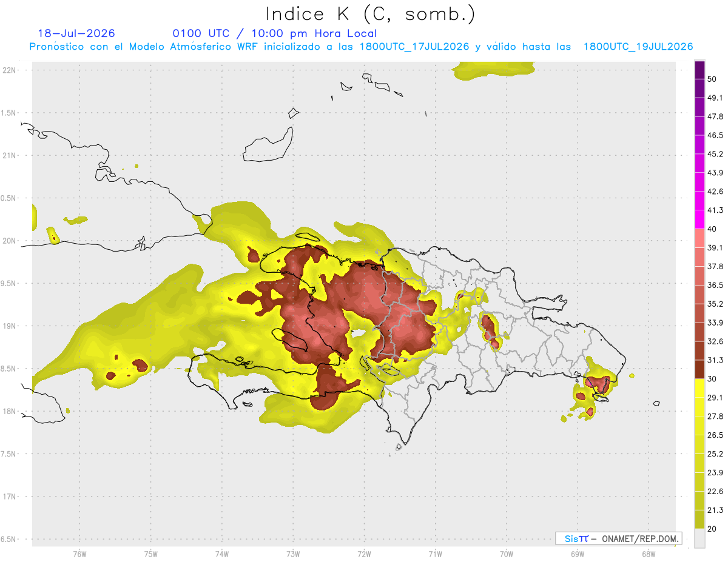Click the '41.3' value on the color scale
728x562 pixels.
(715, 210)
